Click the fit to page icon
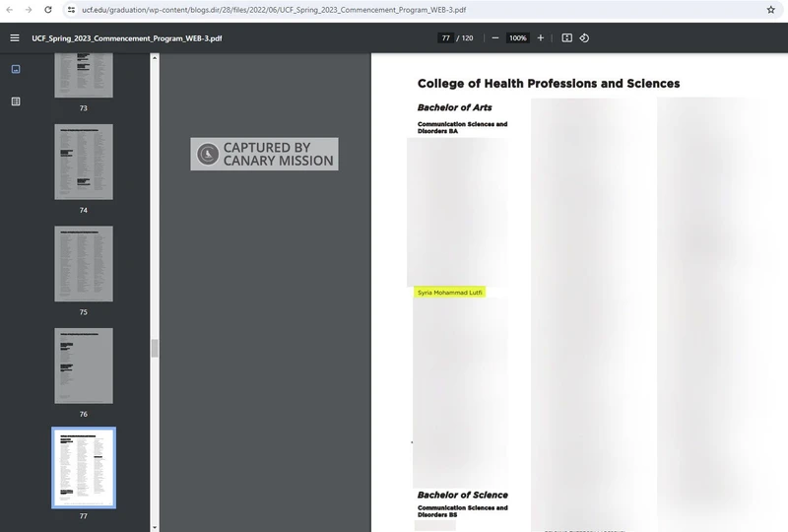Viewport: 788px width, 532px height. [x=566, y=38]
